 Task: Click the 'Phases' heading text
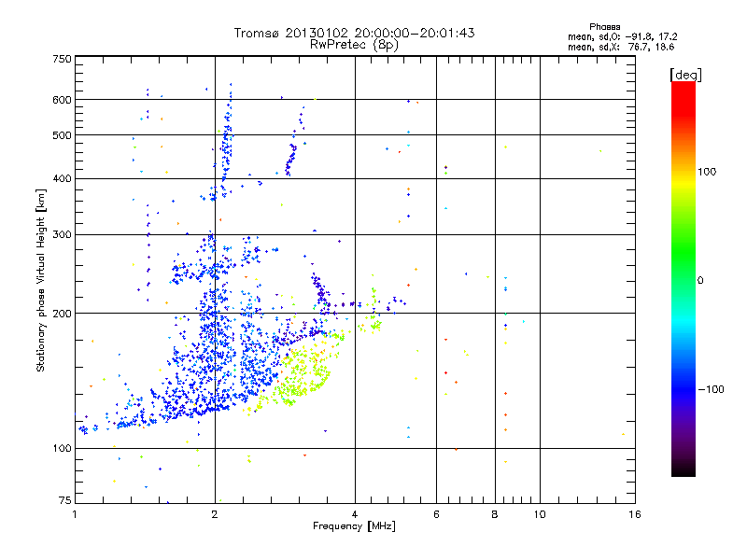click(x=604, y=27)
